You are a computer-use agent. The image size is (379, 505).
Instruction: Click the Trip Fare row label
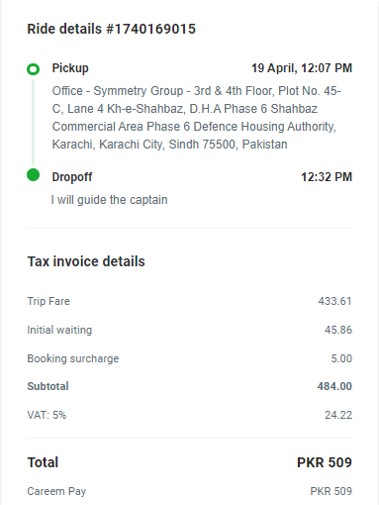tap(49, 301)
